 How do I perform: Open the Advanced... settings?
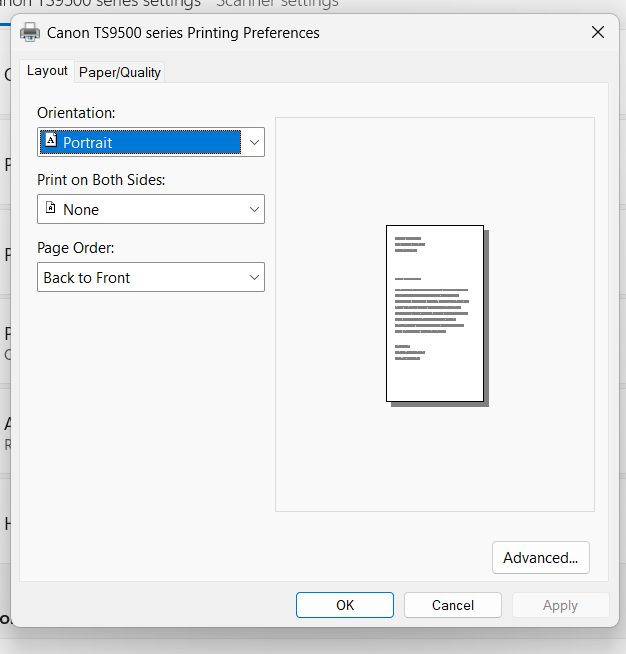click(541, 558)
